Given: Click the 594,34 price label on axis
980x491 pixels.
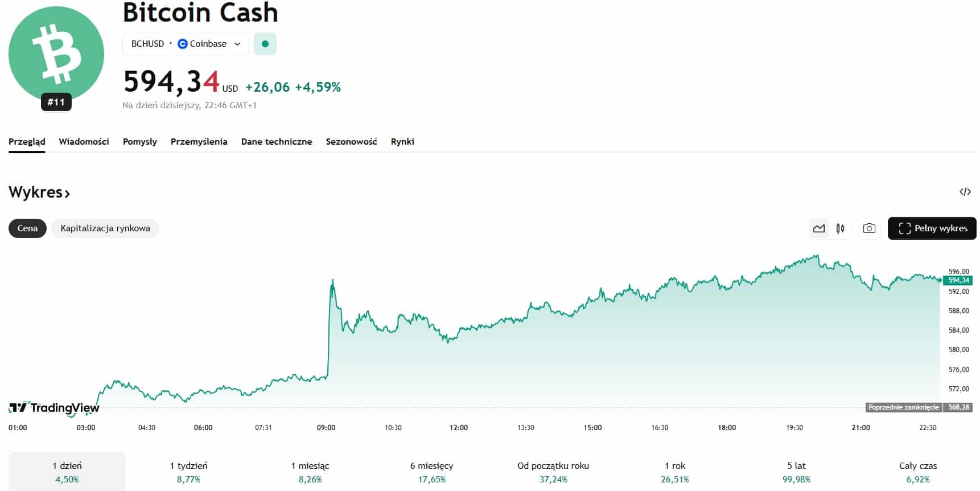Looking at the screenshot, I should coord(958,280).
